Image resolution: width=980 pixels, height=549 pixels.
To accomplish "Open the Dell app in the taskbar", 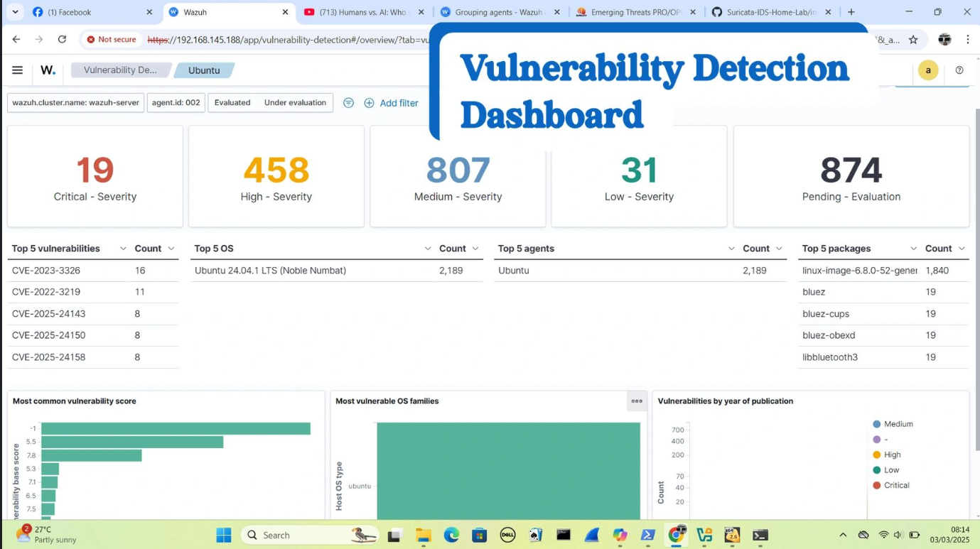I will click(x=507, y=535).
